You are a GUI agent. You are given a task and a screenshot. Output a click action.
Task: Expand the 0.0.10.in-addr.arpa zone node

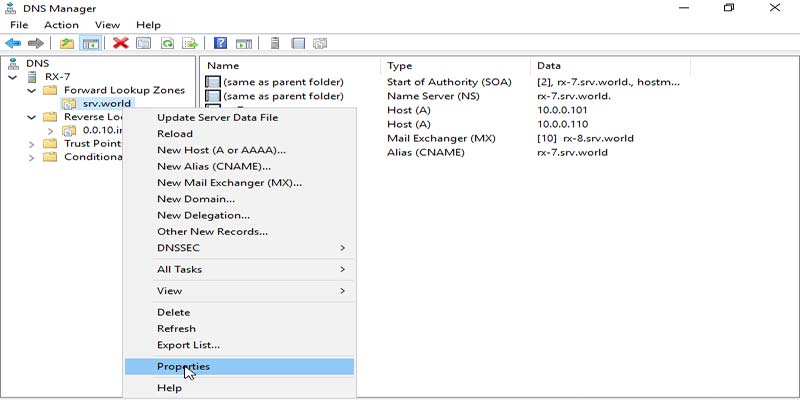click(x=50, y=130)
